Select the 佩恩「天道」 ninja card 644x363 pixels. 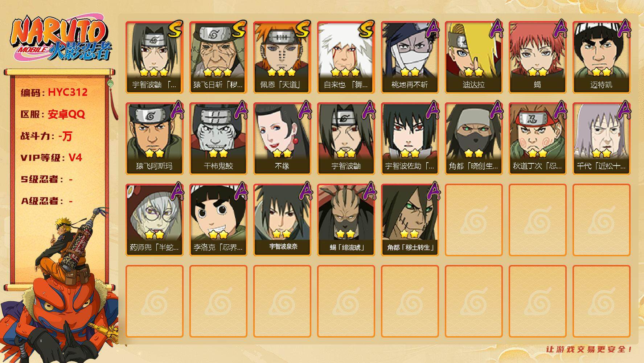282,57
